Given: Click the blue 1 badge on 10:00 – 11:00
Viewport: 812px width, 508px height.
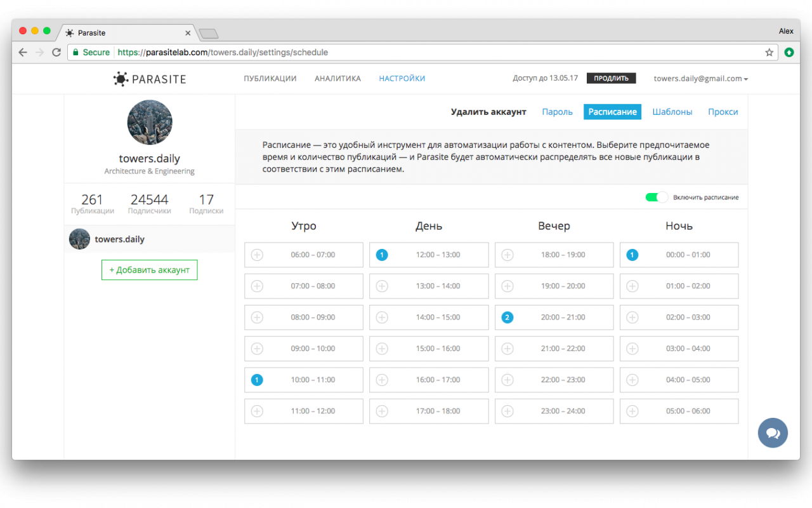Looking at the screenshot, I should [x=257, y=380].
